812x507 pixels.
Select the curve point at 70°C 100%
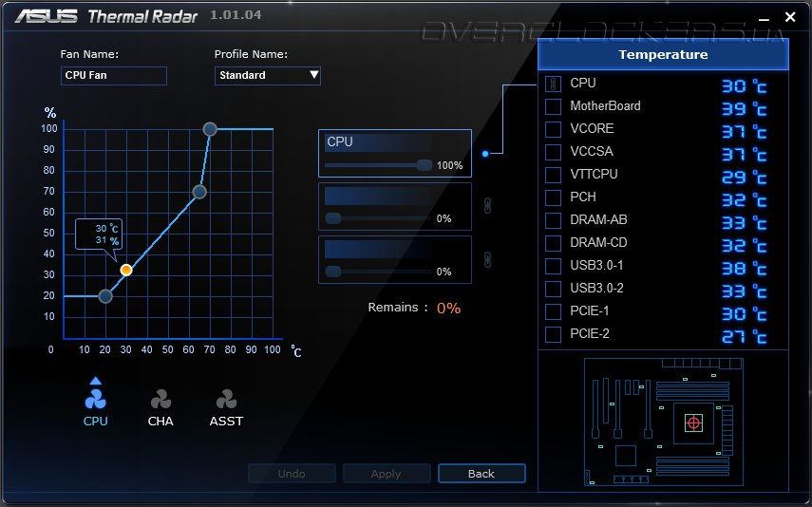point(210,129)
